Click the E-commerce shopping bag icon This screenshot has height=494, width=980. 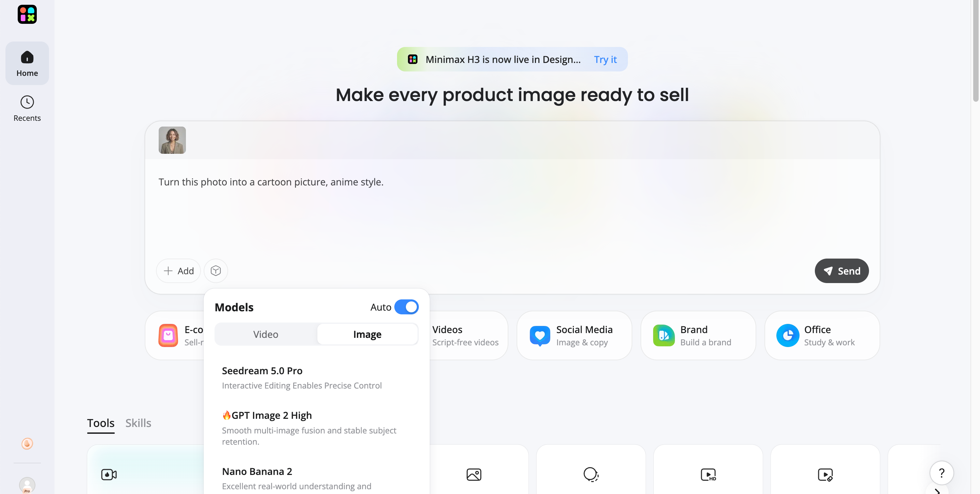coord(168,335)
